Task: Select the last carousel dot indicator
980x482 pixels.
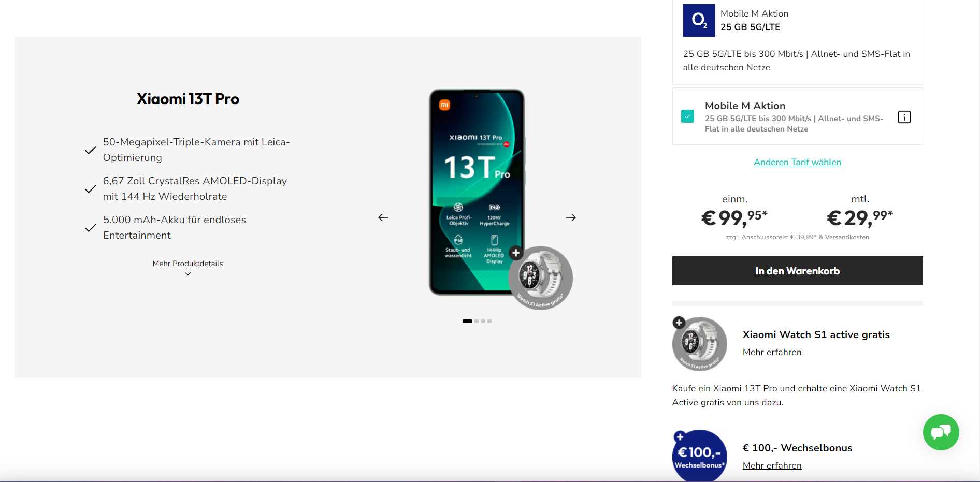Action: pos(489,322)
